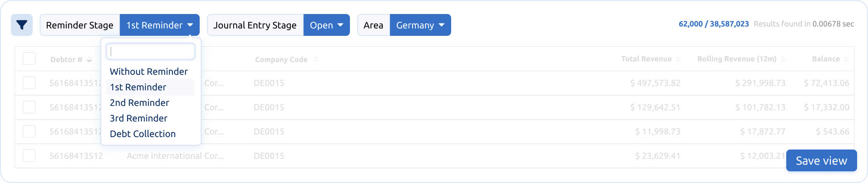This screenshot has height=183, width=868.
Task: Click the 62,000 / 38,587,023 results count
Action: pos(714,24)
